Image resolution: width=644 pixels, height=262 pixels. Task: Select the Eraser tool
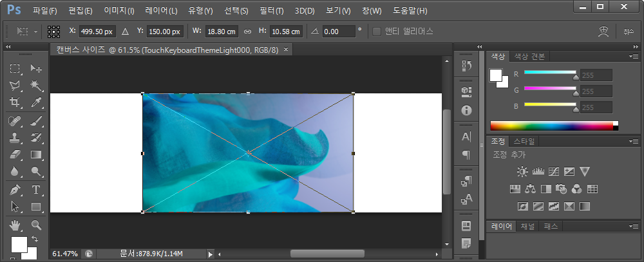pyautogui.click(x=15, y=154)
